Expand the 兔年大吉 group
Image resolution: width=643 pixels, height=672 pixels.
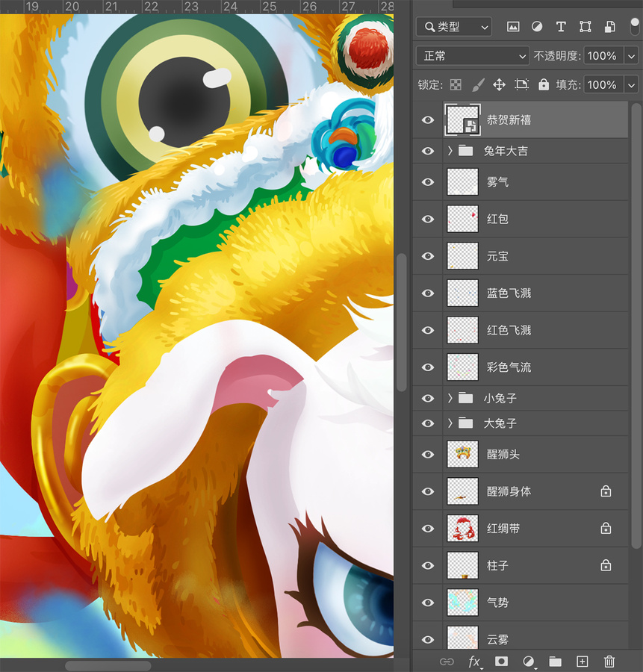click(450, 151)
